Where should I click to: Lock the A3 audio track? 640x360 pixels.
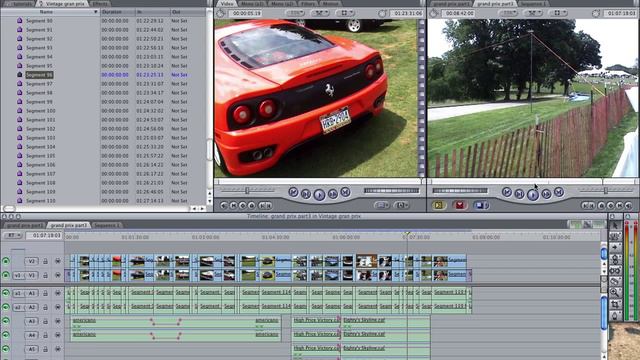tap(45, 321)
